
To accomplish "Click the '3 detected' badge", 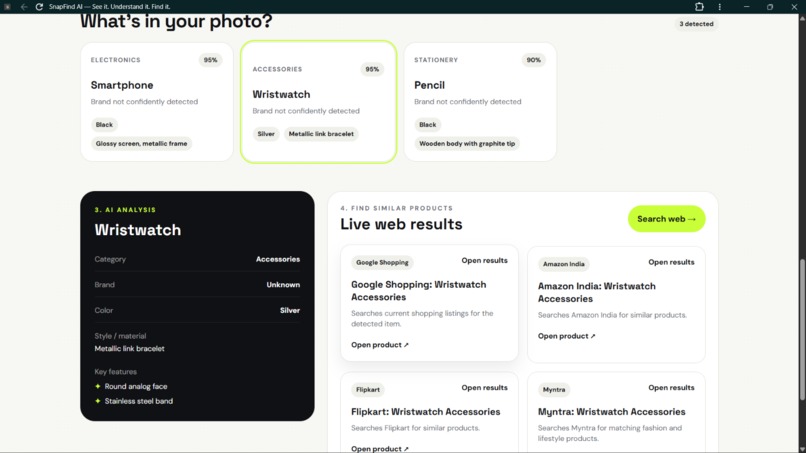I will tap(696, 24).
